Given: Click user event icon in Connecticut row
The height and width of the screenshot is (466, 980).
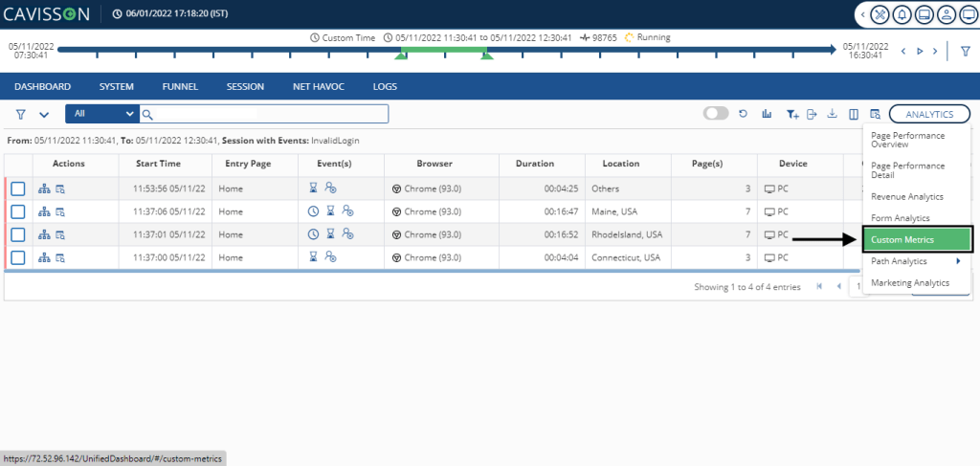Looking at the screenshot, I should tap(330, 256).
